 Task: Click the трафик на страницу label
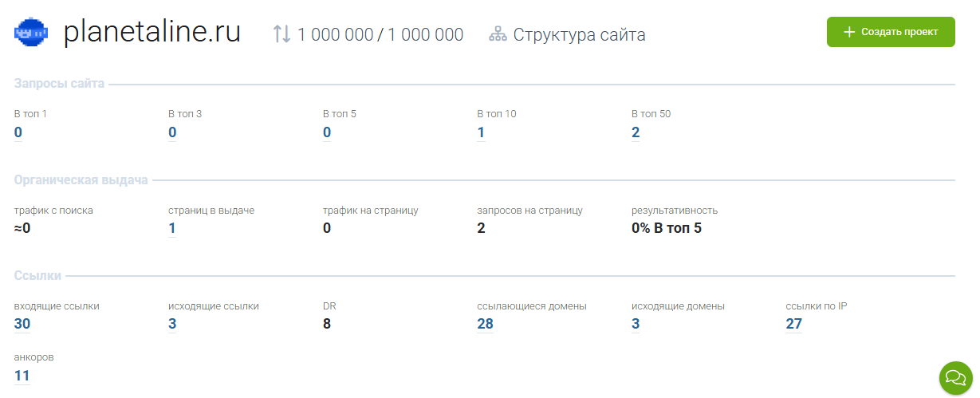click(371, 211)
